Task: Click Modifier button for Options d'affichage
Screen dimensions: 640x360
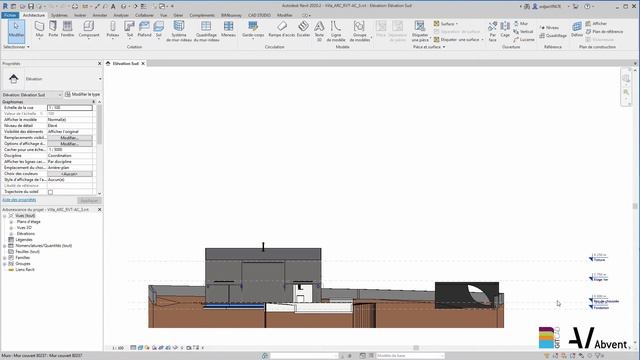Action: coord(70,144)
